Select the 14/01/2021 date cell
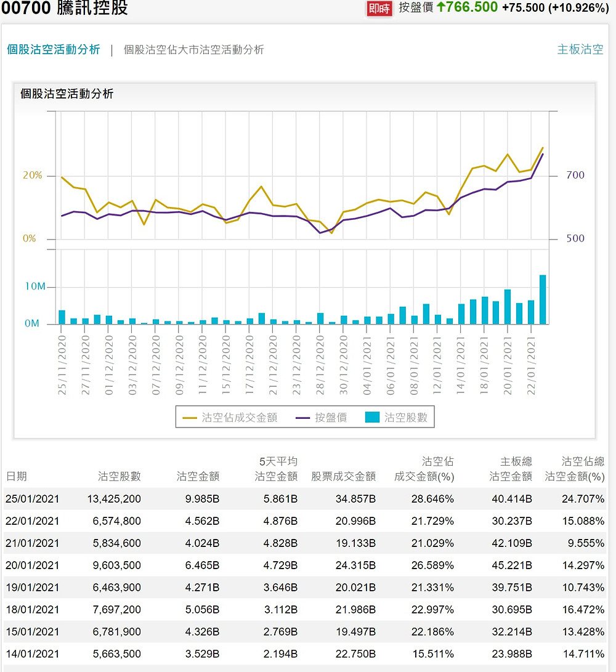This screenshot has width=616, height=672. [32, 654]
